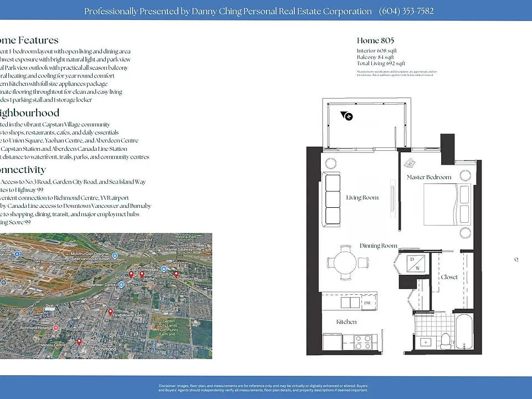Image resolution: width=532 pixels, height=399 pixels.
Task: Click the north compass arrow on balcony
Action: pos(347,116)
